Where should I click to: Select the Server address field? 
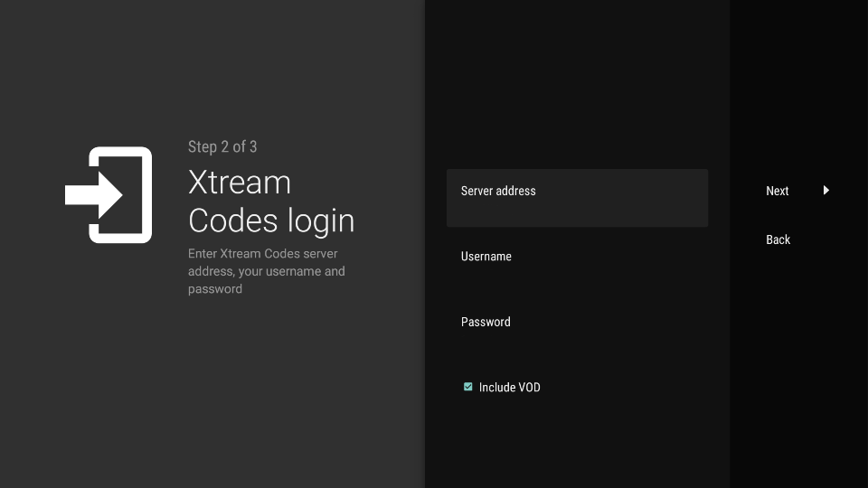pos(577,198)
